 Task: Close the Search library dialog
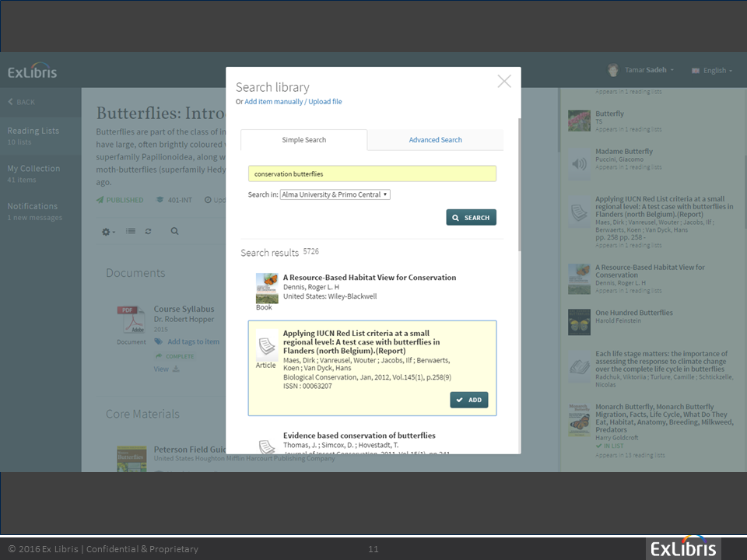[x=504, y=82]
